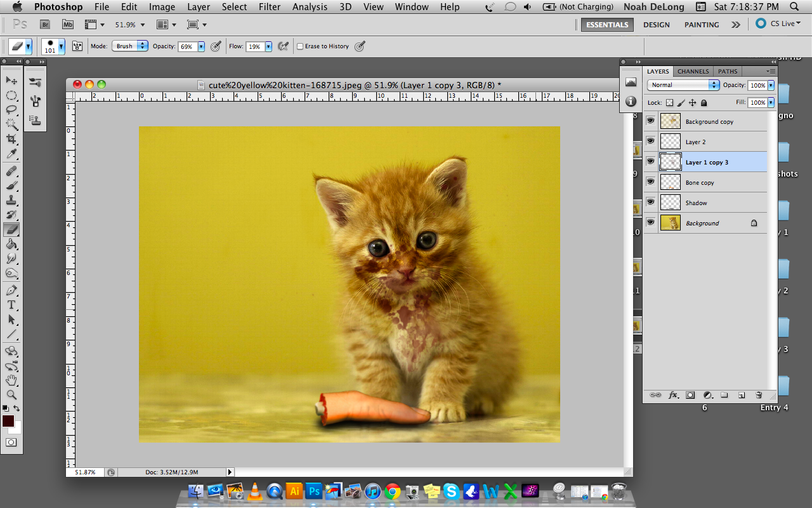Expand the Opacity slider arrow in options bar
This screenshot has width=812, height=508.
(201, 46)
